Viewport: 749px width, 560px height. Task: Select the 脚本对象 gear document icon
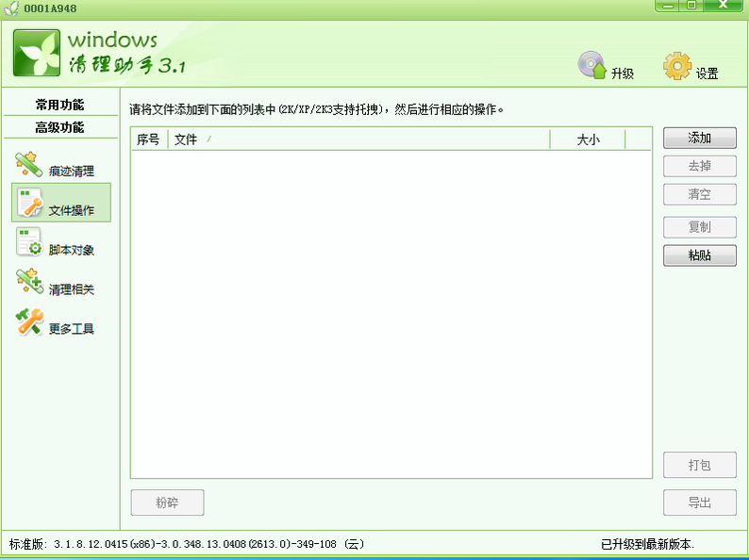click(x=29, y=241)
